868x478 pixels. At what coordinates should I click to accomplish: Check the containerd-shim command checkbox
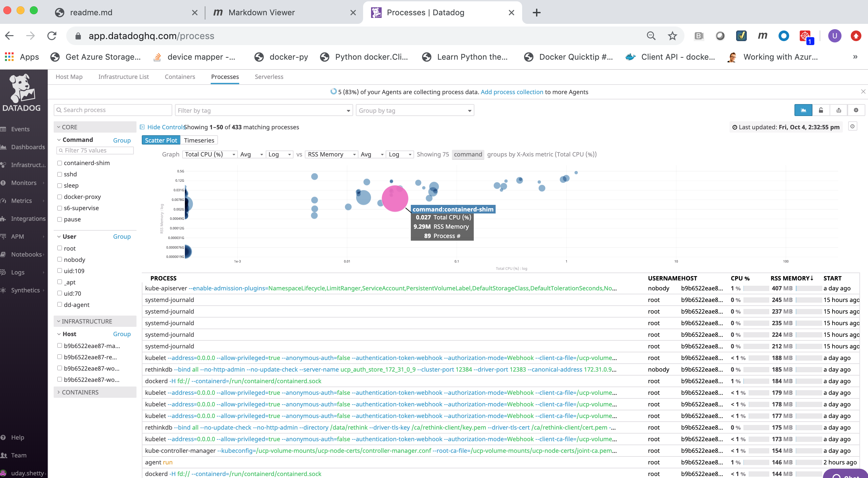(60, 163)
